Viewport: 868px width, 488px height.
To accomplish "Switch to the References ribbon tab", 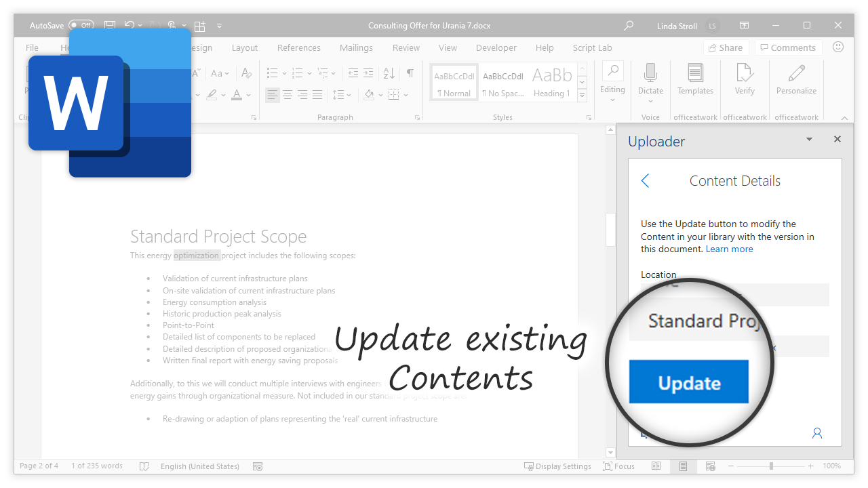I will tap(298, 47).
